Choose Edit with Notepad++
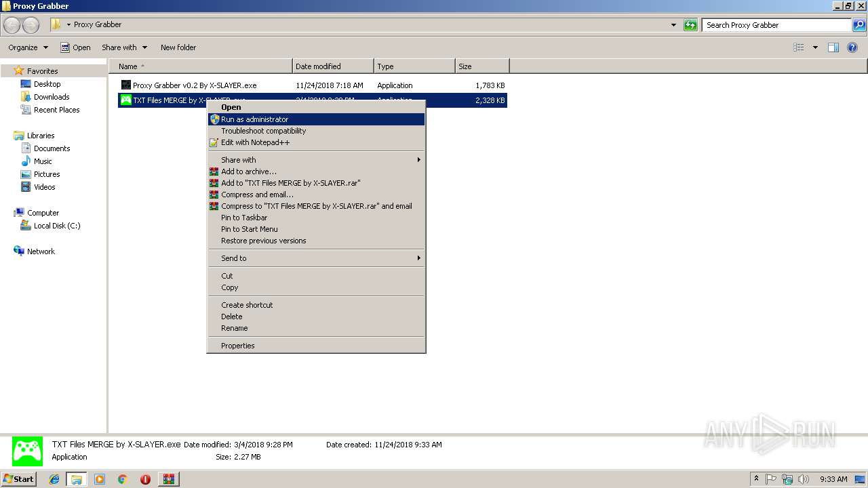The image size is (868, 488). 316,142
